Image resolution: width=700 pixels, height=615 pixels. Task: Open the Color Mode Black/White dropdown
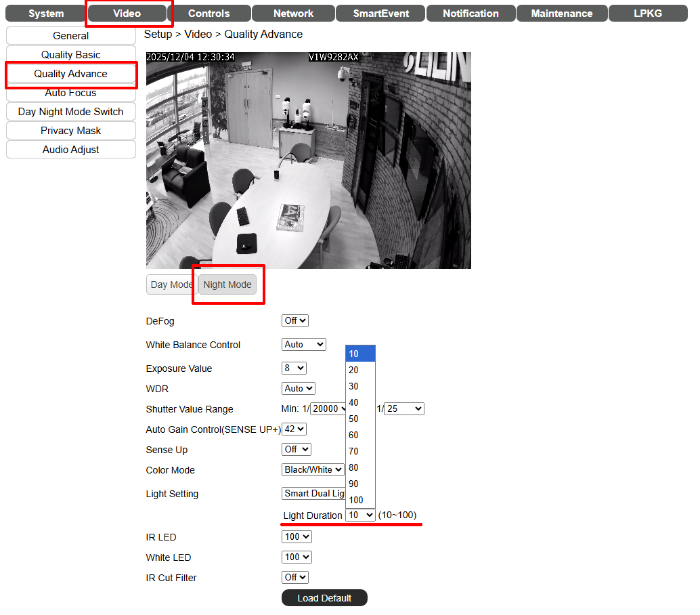313,470
